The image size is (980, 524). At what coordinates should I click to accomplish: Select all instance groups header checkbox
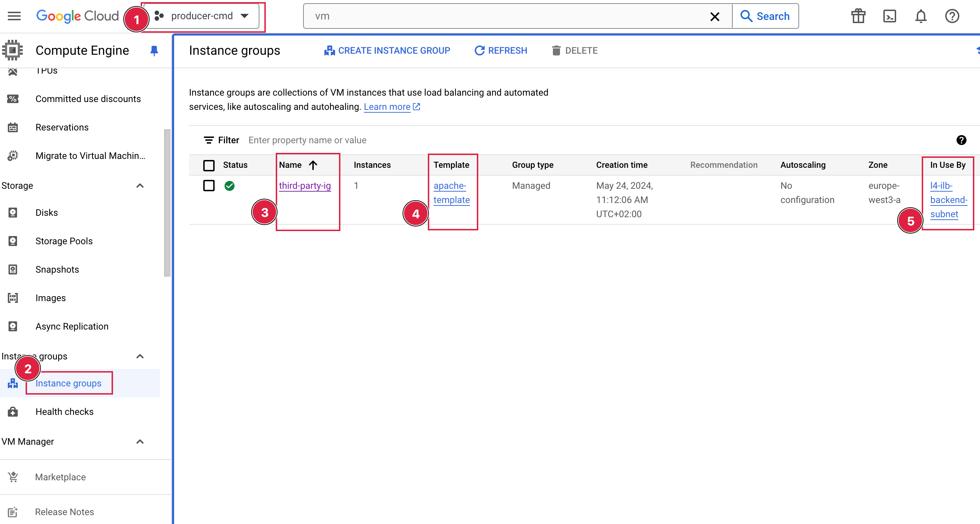(x=209, y=165)
